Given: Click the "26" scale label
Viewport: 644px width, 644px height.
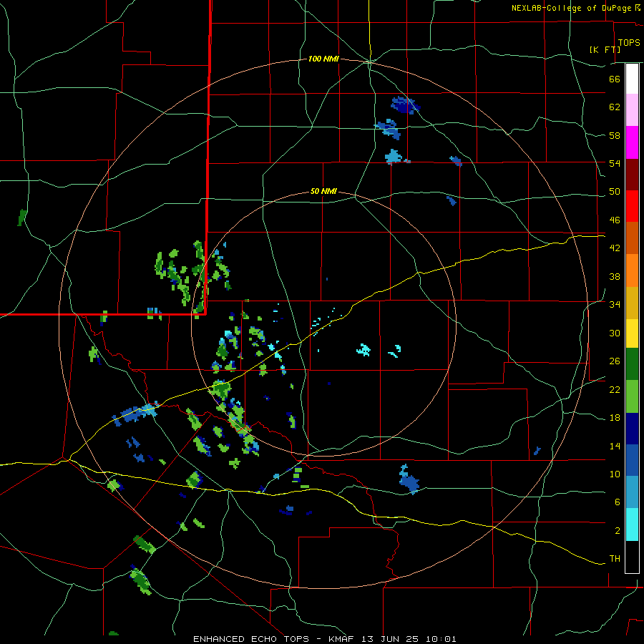Looking at the screenshot, I should (x=615, y=361).
